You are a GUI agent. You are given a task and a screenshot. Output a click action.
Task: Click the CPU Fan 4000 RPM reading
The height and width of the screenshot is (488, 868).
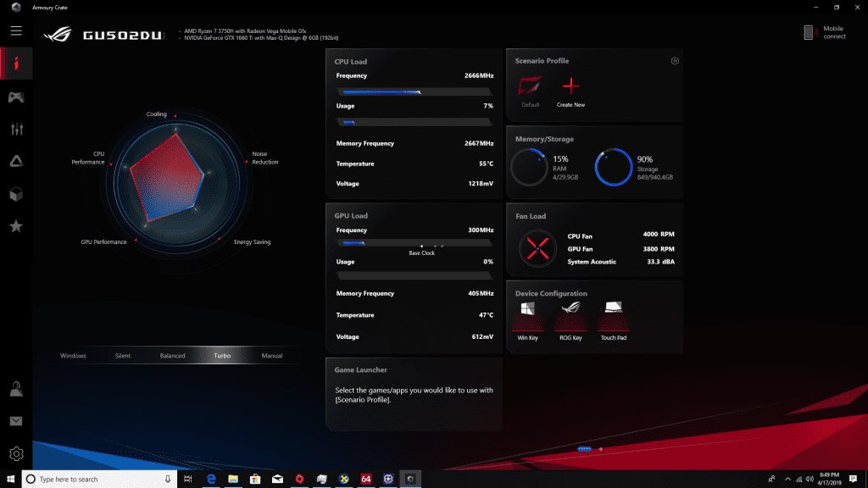pos(659,235)
